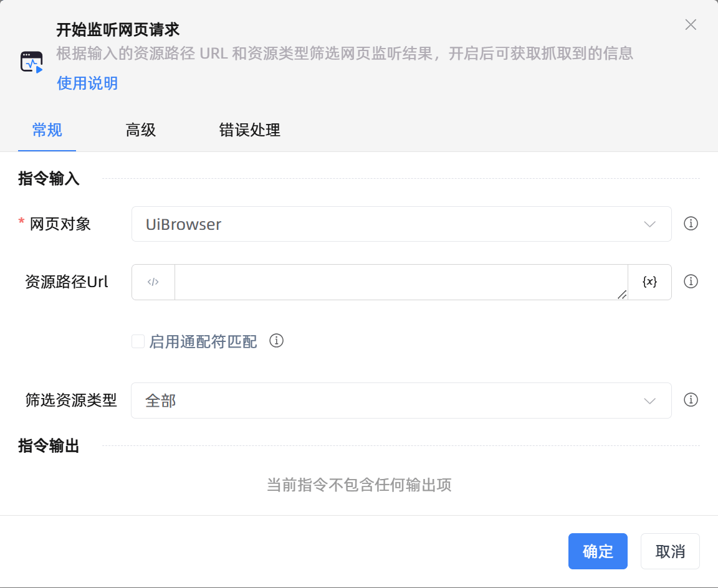The width and height of the screenshot is (718, 588).
Task: Close the dialog with the X icon
Action: [x=691, y=25]
